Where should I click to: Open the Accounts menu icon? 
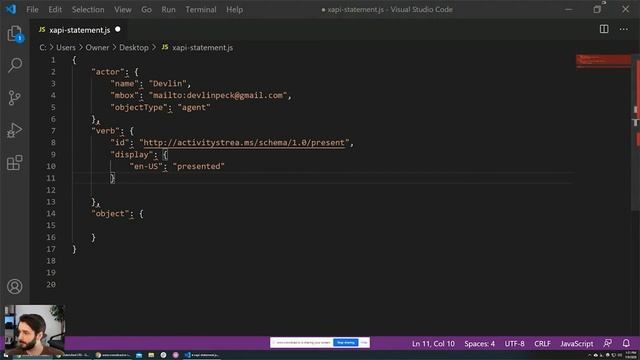click(15, 287)
